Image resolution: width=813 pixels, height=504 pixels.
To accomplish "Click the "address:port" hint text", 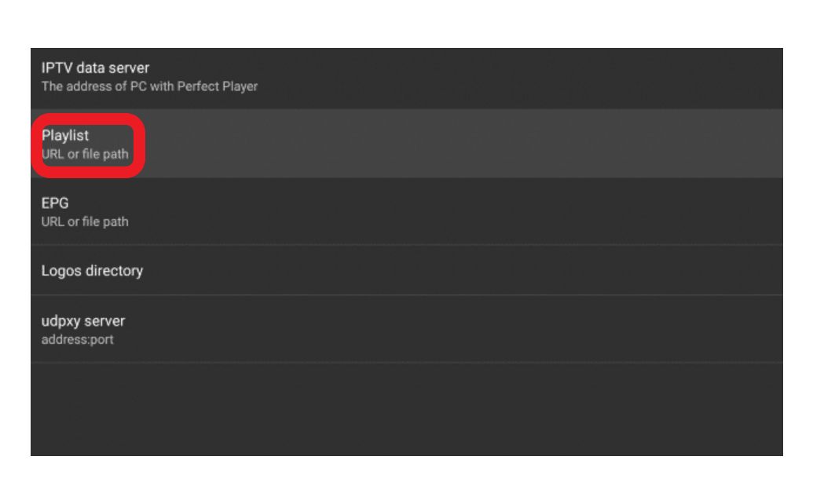I will (x=77, y=340).
